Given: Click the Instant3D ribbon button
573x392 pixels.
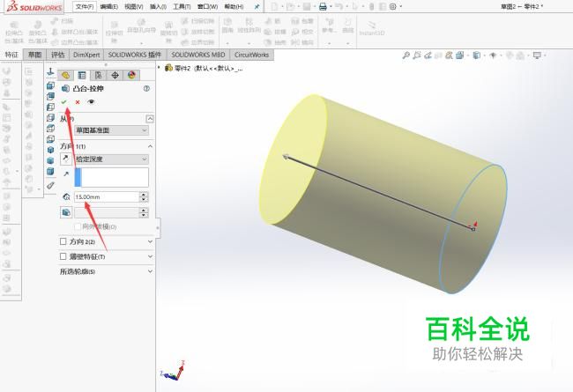Looking at the screenshot, I should pyautogui.click(x=372, y=28).
